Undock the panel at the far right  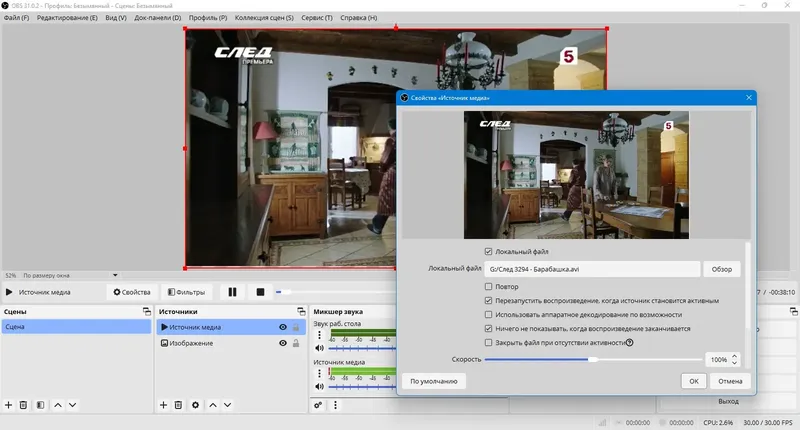pyautogui.click(x=793, y=311)
